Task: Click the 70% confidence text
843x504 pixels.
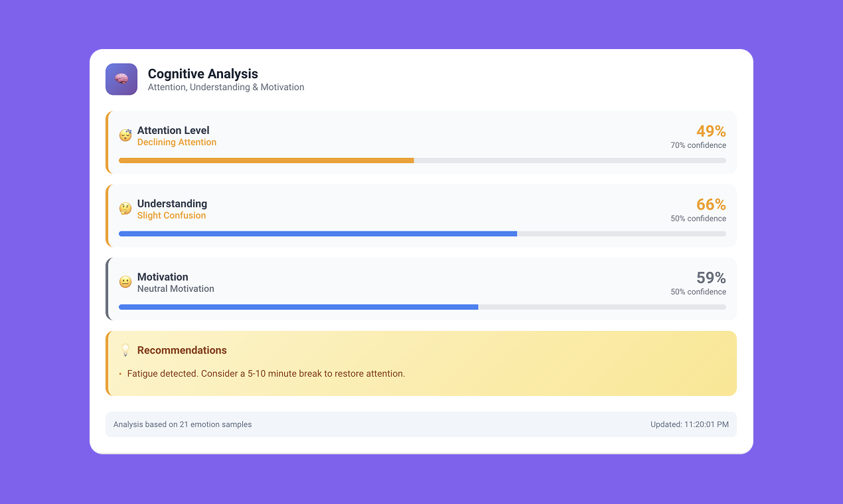Action: point(698,145)
